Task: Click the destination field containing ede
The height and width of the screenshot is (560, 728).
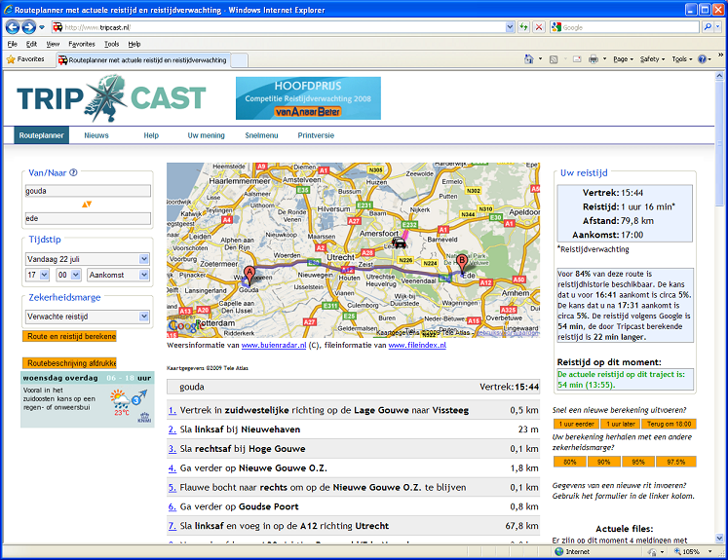Action: point(88,218)
